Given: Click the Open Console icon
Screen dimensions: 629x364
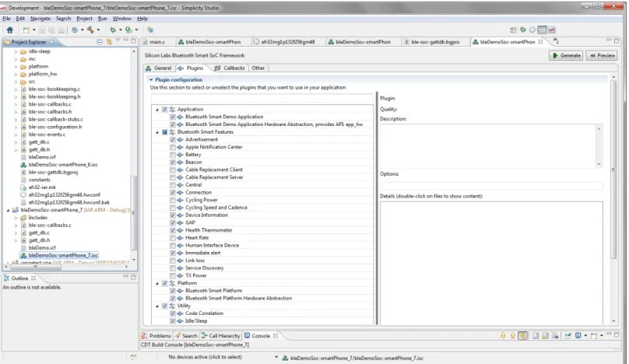Looking at the screenshot, I should pyautogui.click(x=594, y=335).
